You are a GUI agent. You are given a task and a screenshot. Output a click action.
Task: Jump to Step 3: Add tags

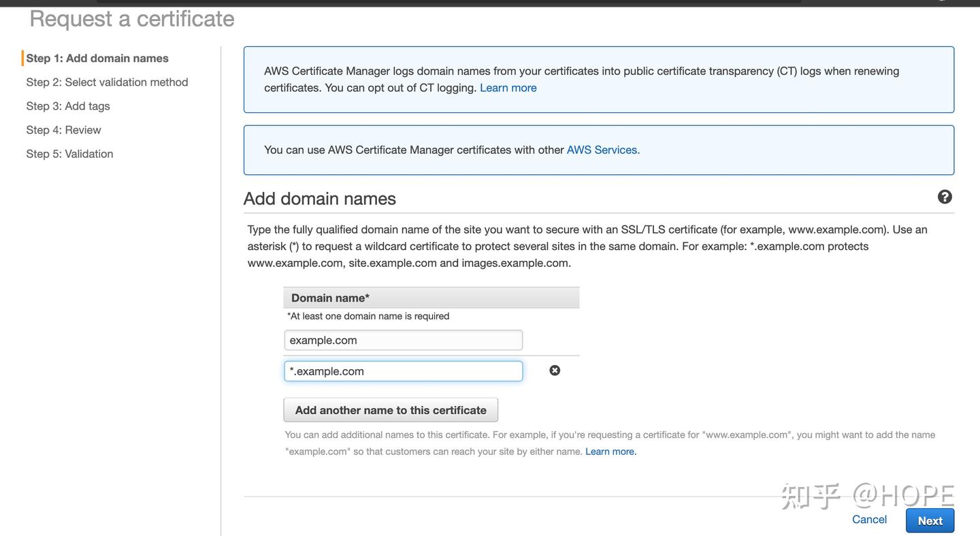point(68,106)
